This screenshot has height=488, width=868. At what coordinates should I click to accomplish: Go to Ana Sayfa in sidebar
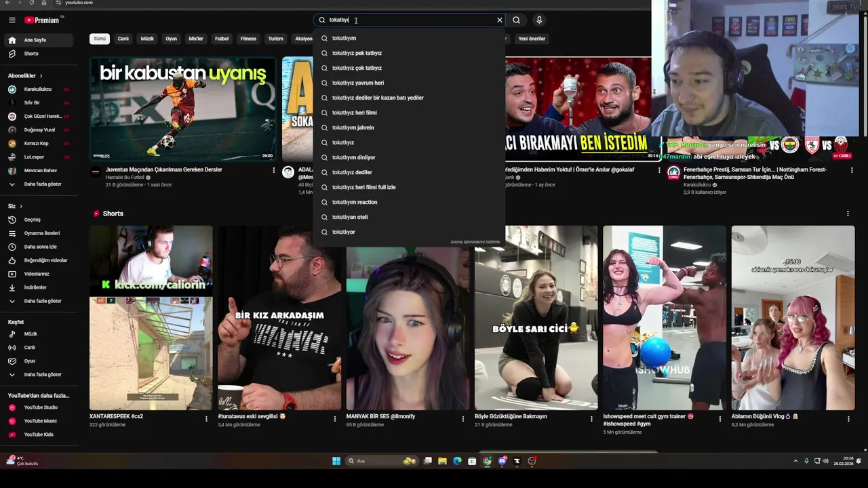37,40
